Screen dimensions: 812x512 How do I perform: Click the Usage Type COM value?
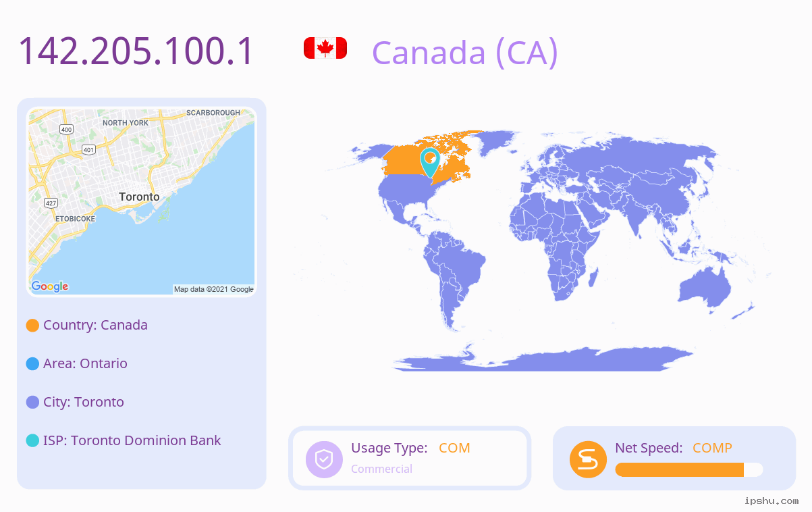click(x=454, y=448)
